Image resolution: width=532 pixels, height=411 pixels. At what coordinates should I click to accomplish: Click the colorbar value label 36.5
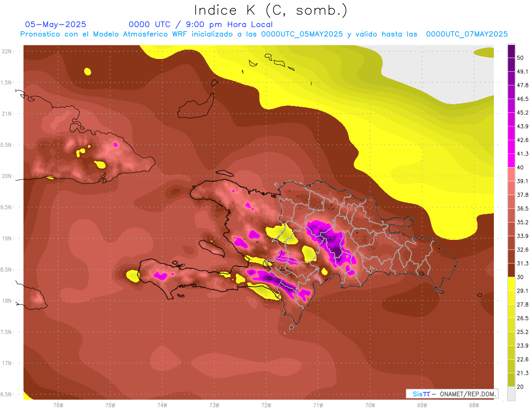point(523,208)
